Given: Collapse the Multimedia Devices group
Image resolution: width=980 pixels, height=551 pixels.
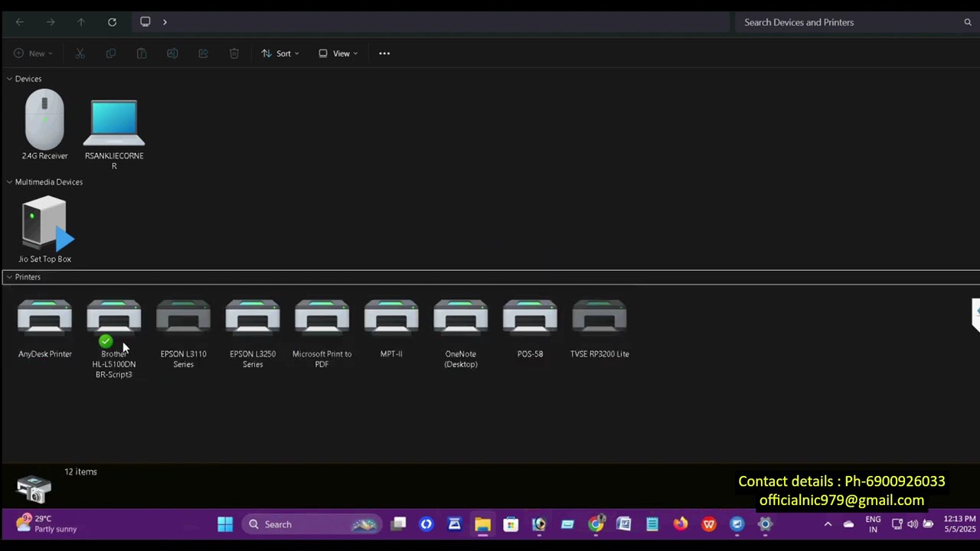Looking at the screenshot, I should pyautogui.click(x=9, y=182).
